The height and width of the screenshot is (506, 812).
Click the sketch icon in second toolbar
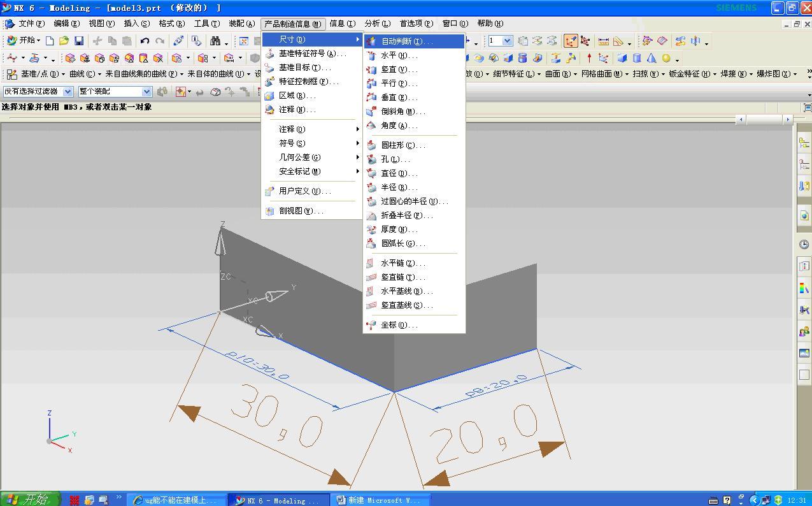[11, 58]
